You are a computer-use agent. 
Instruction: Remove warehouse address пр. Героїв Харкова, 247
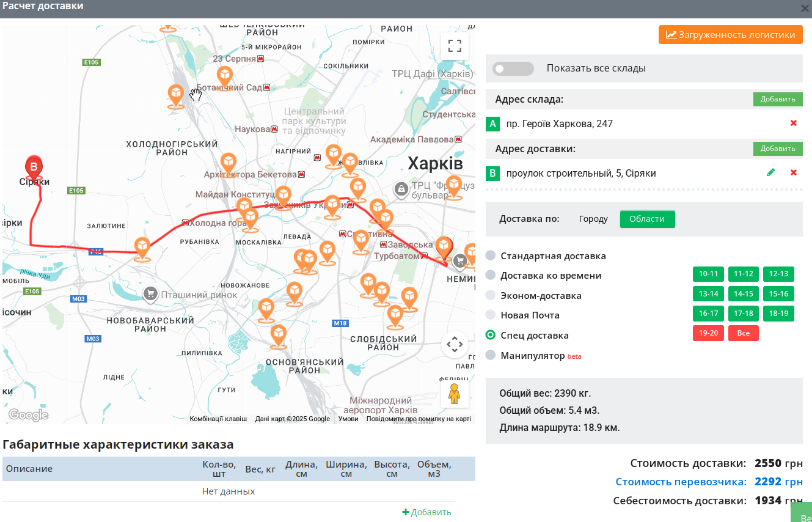coord(794,123)
